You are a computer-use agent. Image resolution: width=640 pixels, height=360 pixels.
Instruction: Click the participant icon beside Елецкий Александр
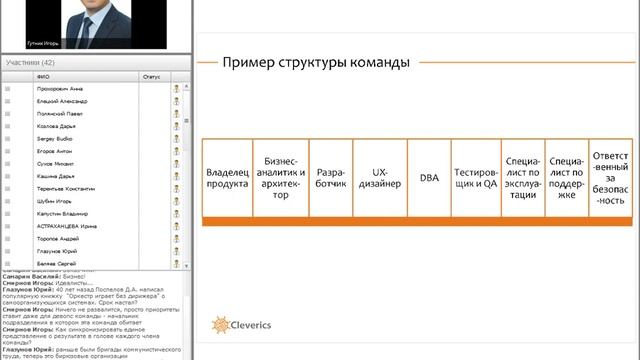(x=176, y=101)
